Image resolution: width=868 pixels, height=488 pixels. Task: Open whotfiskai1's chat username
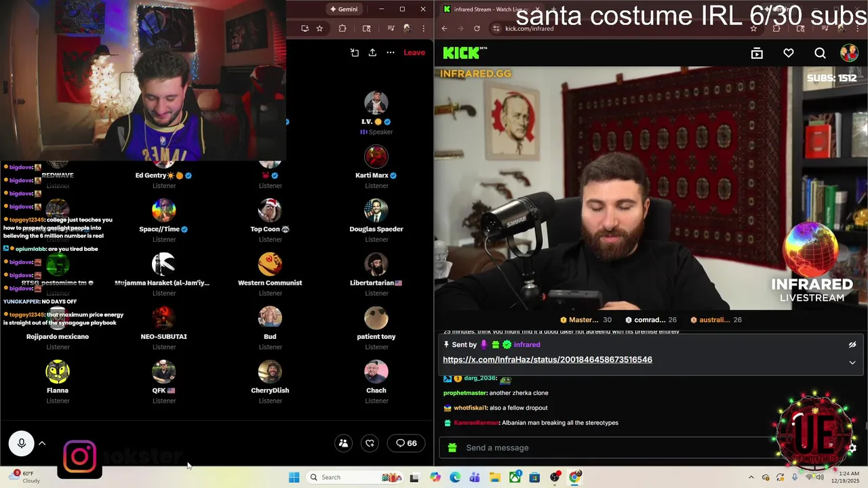pos(469,408)
